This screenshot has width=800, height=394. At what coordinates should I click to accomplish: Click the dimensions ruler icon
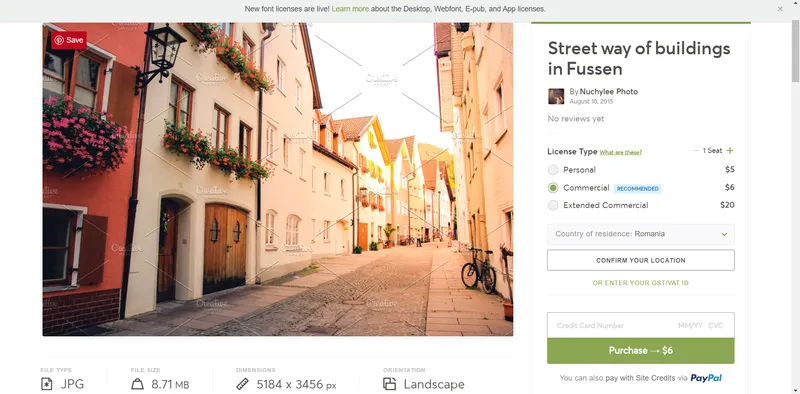pos(242,384)
